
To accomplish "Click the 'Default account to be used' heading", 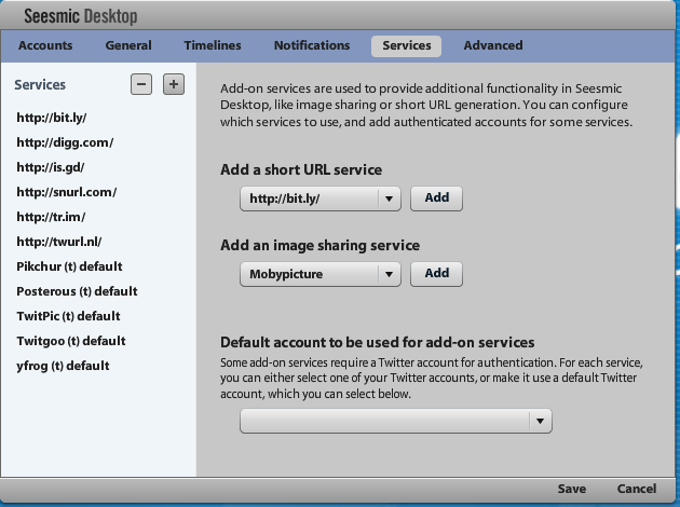I will pos(377,343).
